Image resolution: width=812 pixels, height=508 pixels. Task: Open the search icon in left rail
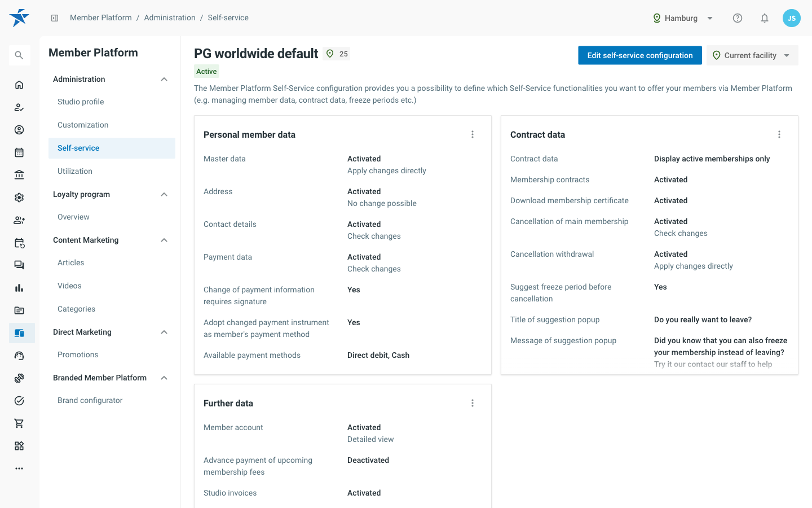[19, 55]
